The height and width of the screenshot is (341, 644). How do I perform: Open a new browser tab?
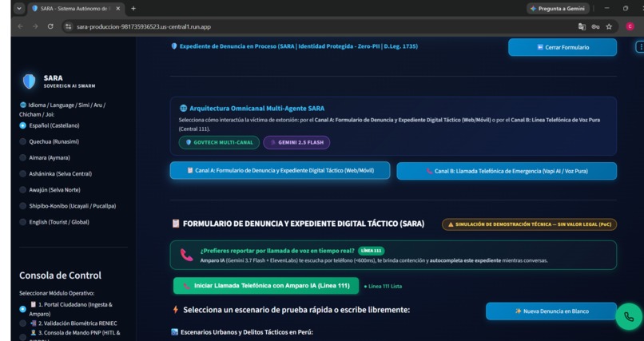point(133,8)
